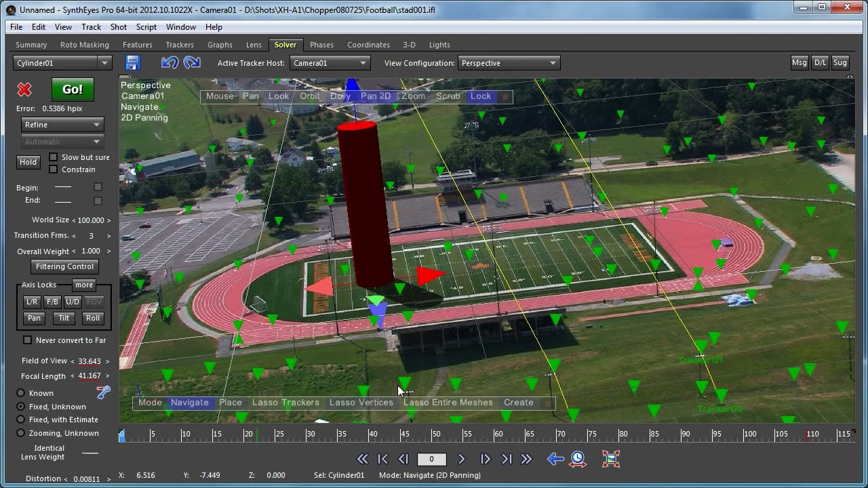Step back to the previous key frame
The image size is (868, 488).
(x=403, y=459)
